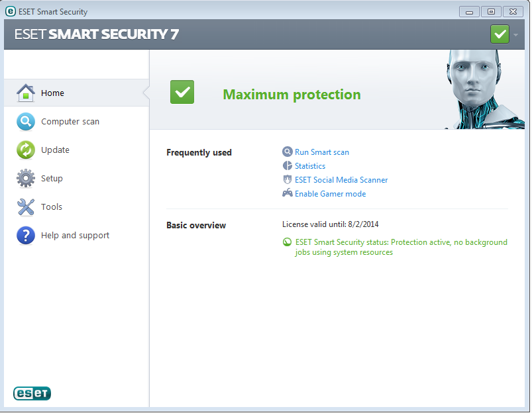Click the Tools wrench icon
This screenshot has width=532, height=413.
(26, 207)
